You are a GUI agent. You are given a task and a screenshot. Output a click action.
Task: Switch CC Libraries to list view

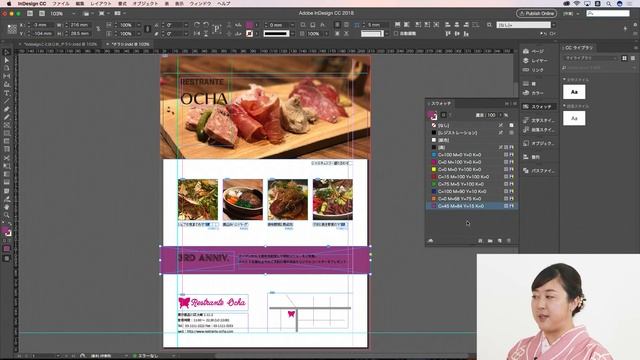click(633, 58)
